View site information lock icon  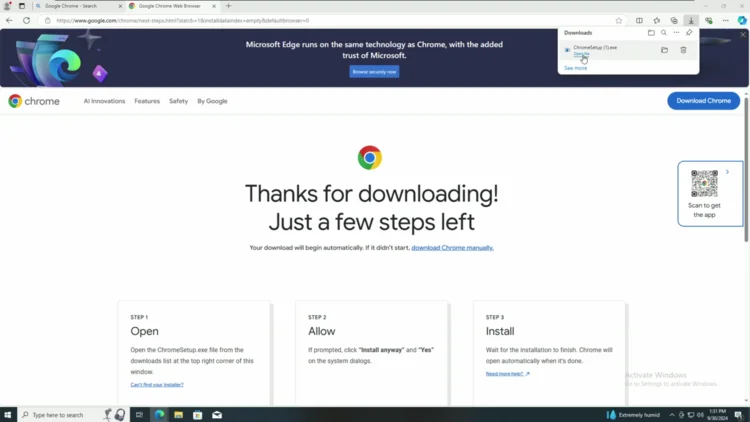point(47,21)
